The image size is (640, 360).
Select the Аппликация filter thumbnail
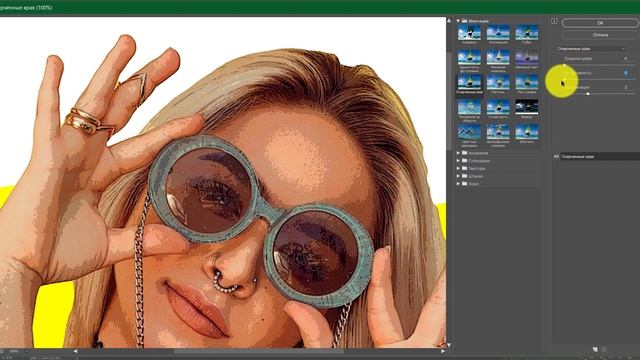click(x=498, y=32)
